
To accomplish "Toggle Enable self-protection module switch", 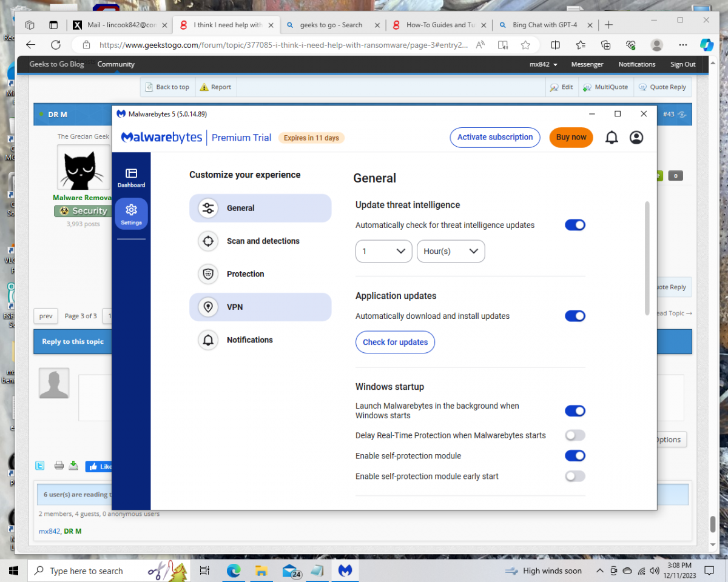I will click(x=575, y=456).
